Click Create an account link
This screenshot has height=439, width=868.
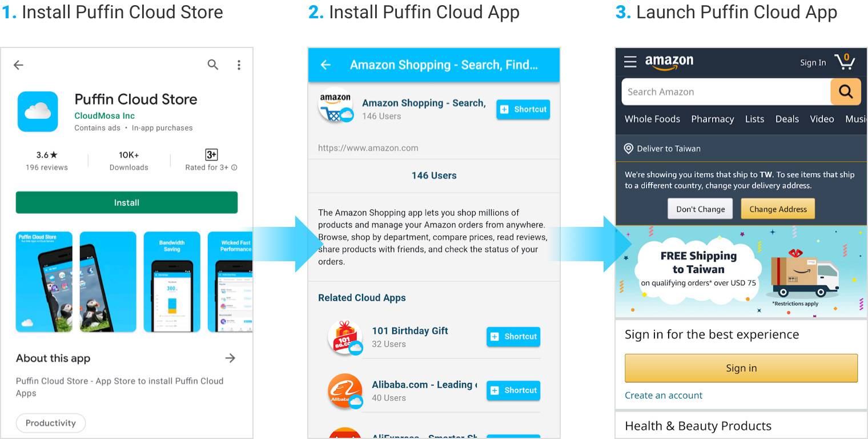(x=664, y=396)
